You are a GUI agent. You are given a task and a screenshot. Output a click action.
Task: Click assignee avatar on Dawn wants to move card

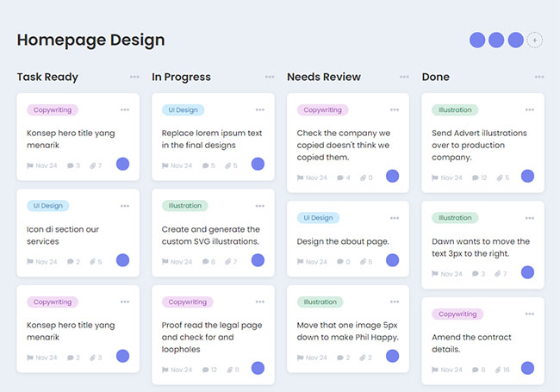527,272
